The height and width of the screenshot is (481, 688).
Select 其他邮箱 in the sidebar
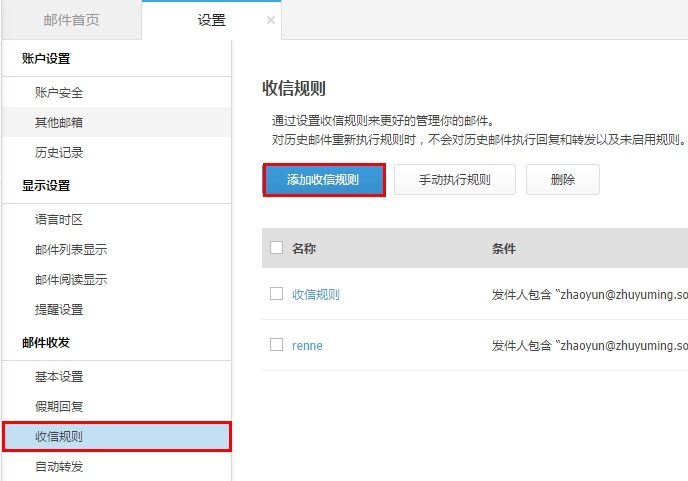click(59, 123)
